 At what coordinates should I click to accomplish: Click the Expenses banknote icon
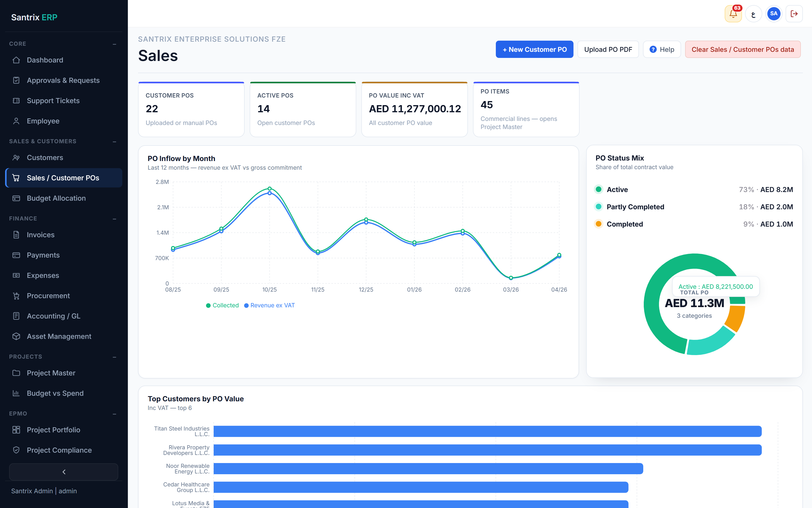pos(16,276)
